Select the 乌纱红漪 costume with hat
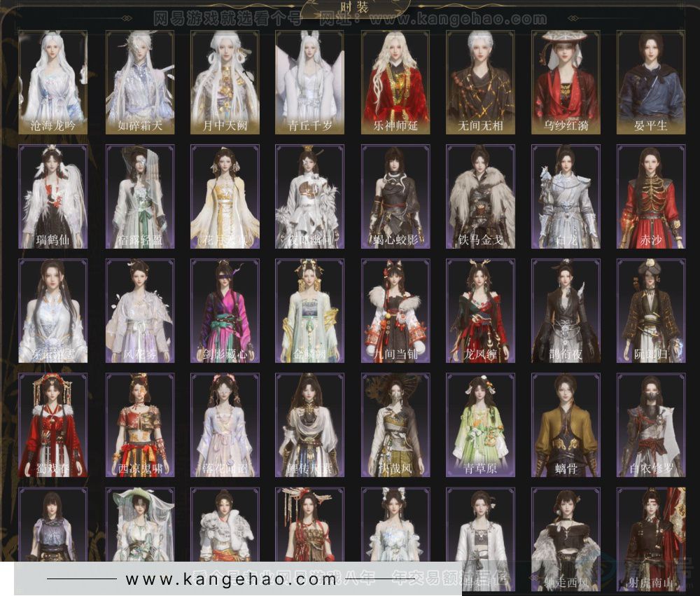 565,82
